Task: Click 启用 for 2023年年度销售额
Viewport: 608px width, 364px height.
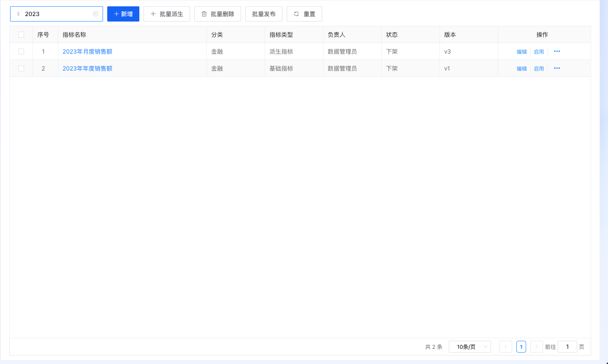Action: tap(539, 68)
